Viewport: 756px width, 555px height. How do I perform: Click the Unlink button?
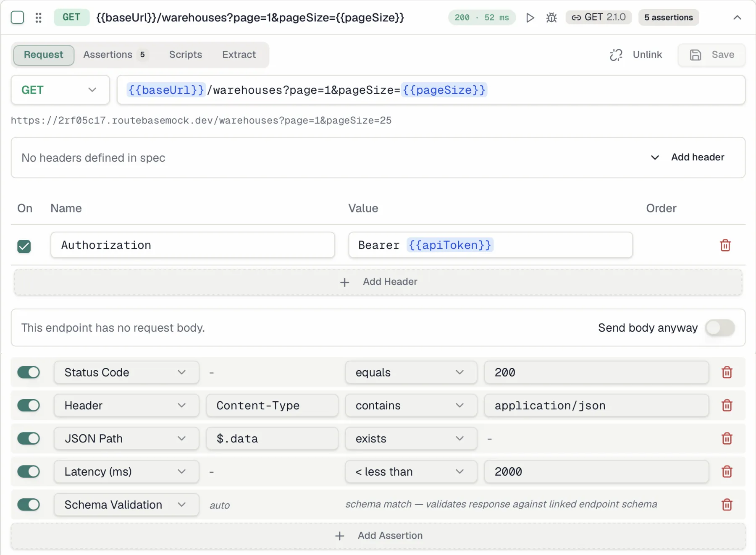(636, 55)
